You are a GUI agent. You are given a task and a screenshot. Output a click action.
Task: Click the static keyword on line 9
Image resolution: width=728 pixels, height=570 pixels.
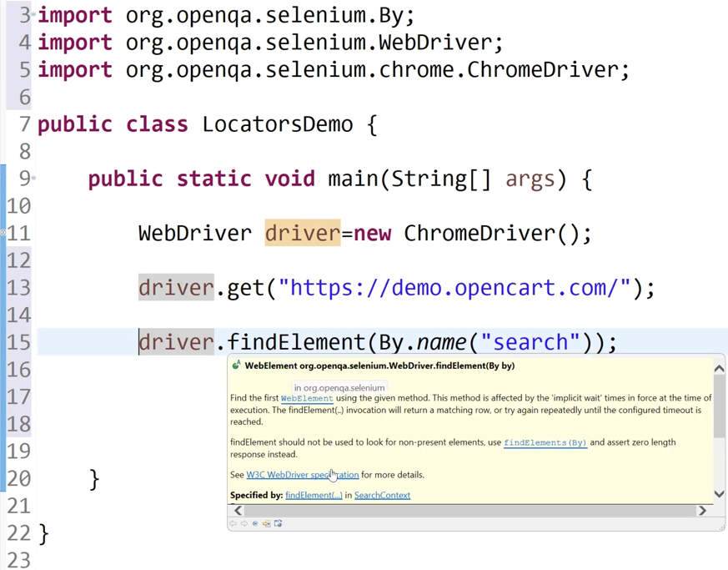pyautogui.click(x=213, y=179)
